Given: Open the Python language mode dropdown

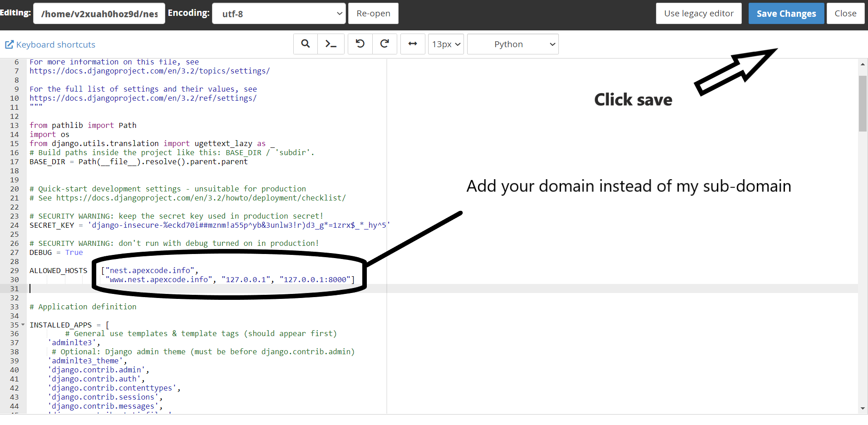Looking at the screenshot, I should (x=513, y=44).
